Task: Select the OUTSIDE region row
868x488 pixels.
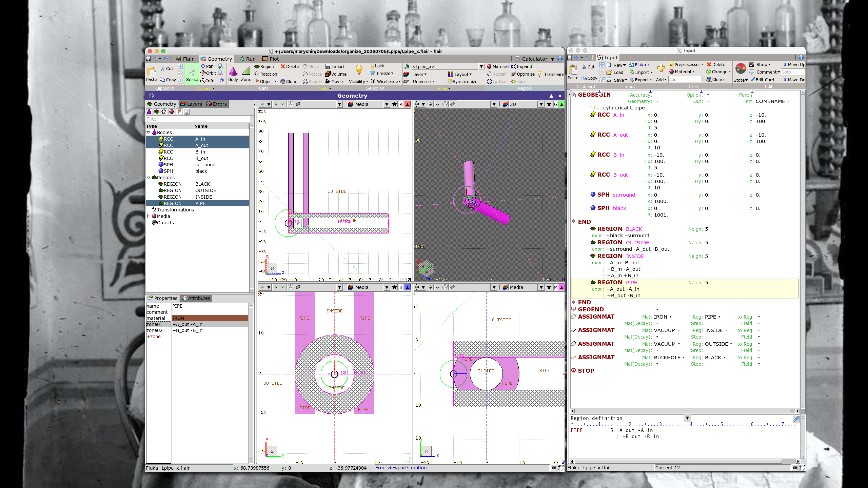Action: click(x=198, y=190)
